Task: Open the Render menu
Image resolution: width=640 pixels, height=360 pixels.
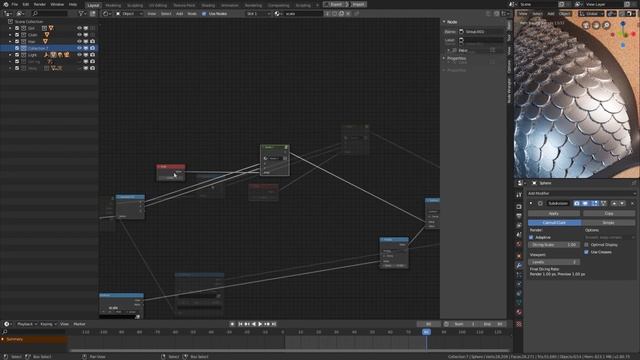Action: tap(40, 4)
